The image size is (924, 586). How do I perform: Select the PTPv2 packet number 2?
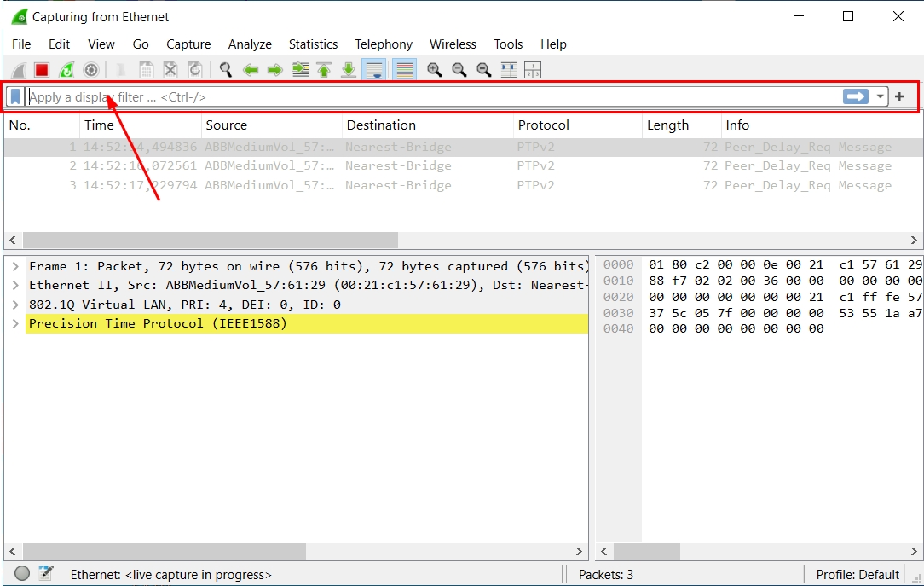pyautogui.click(x=341, y=165)
